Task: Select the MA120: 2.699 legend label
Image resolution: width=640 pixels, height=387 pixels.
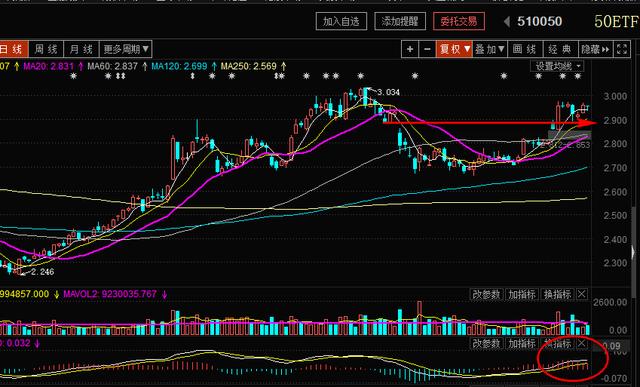Action: click(180, 66)
